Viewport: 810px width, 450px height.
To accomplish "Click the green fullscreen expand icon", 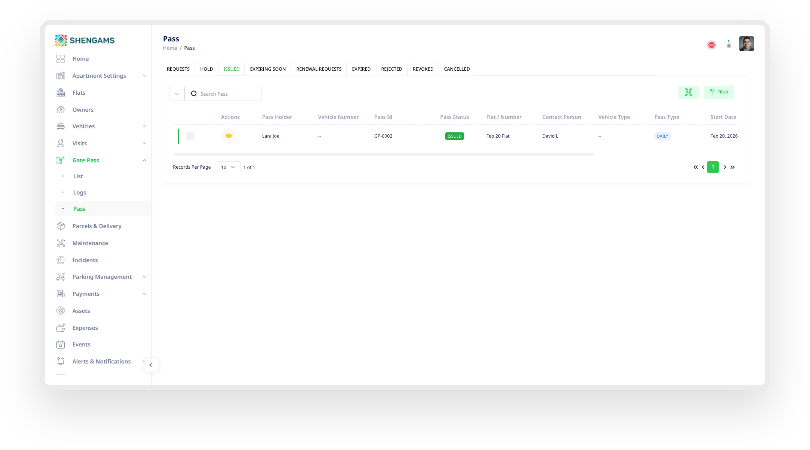I will (x=688, y=92).
